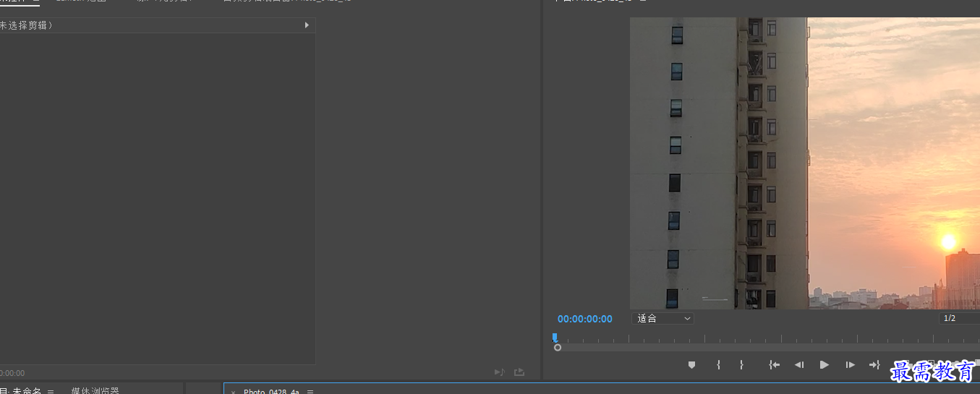The width and height of the screenshot is (980, 394).
Task: Go to Out point in Program Monitor
Action: point(874,365)
